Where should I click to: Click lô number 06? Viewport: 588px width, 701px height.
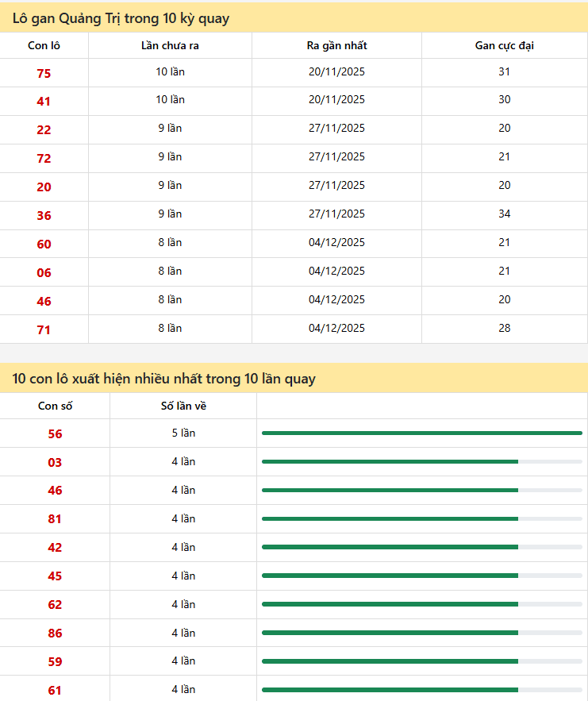[44, 273]
